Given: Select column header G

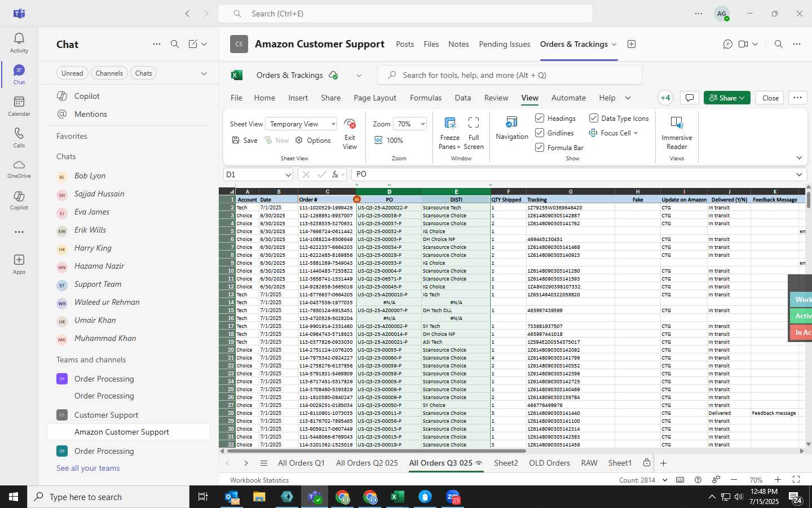Looking at the screenshot, I should click(571, 192).
